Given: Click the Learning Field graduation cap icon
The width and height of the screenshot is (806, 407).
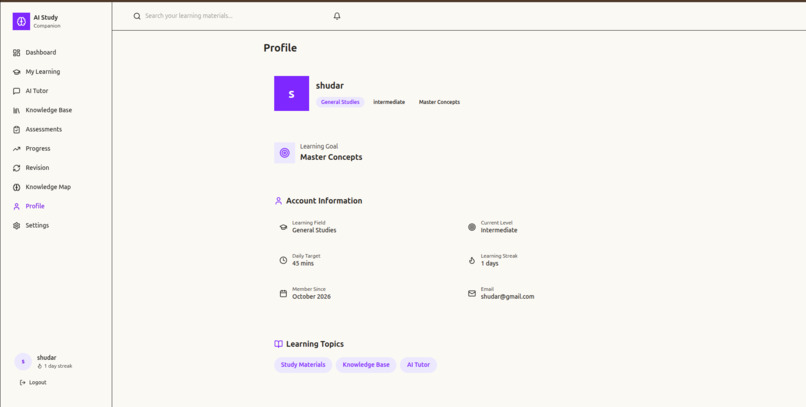Looking at the screenshot, I should 283,227.
